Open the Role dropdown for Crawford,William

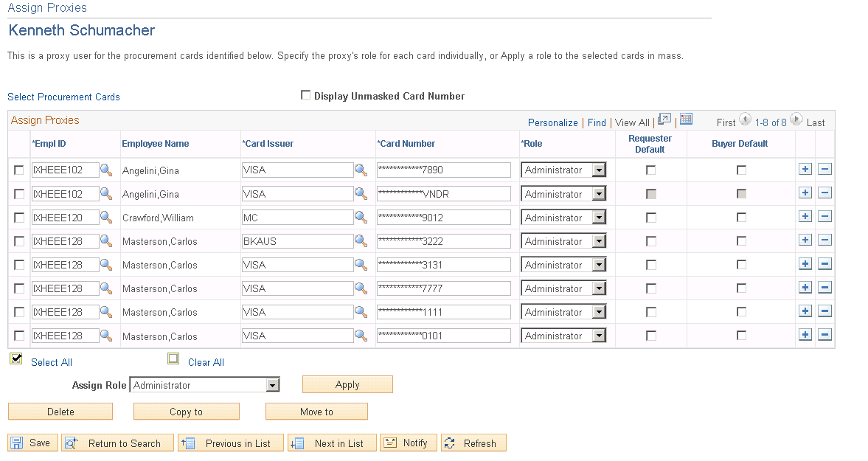tap(600, 217)
